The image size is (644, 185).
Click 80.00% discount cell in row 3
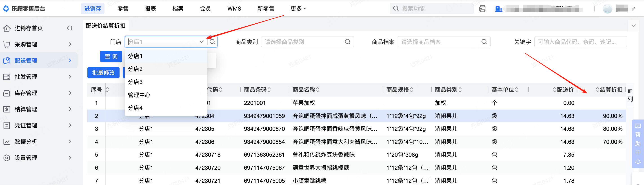(612, 129)
